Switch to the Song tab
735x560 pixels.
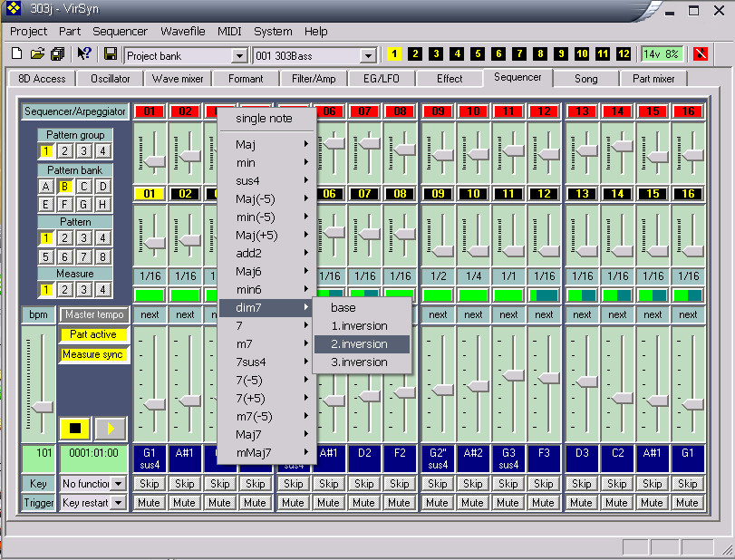click(x=586, y=79)
